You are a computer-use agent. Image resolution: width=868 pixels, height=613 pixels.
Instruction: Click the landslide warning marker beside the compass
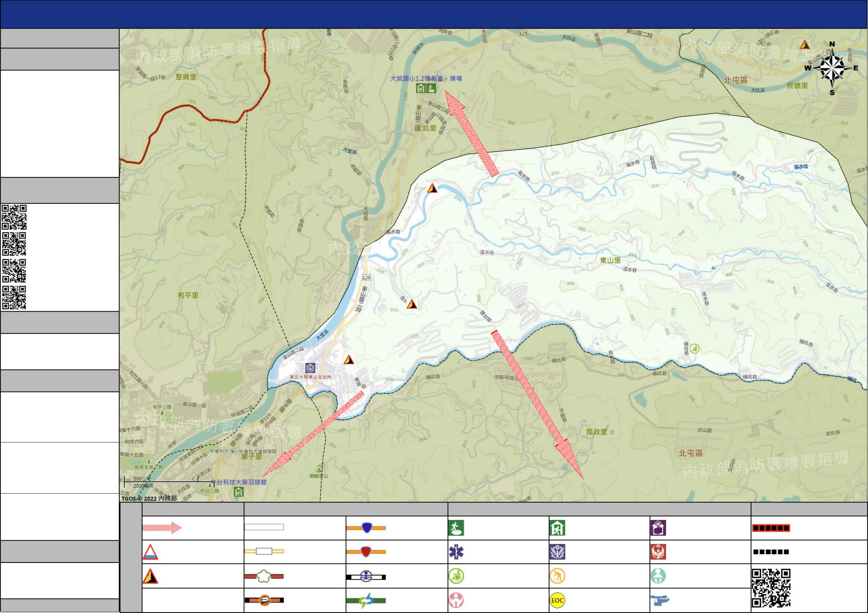805,45
